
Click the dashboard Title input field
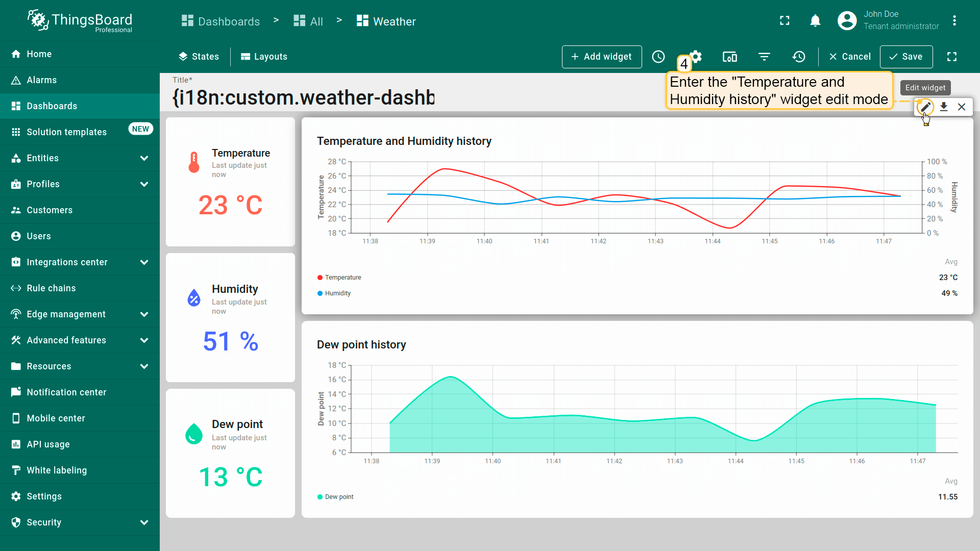tap(304, 98)
